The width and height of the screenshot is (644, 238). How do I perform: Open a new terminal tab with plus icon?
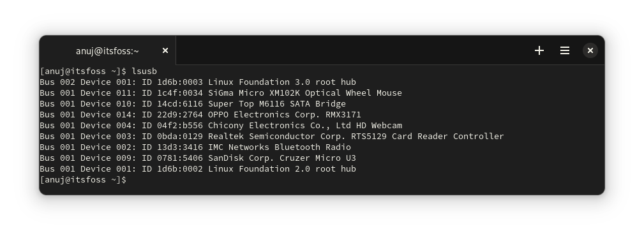click(x=539, y=50)
